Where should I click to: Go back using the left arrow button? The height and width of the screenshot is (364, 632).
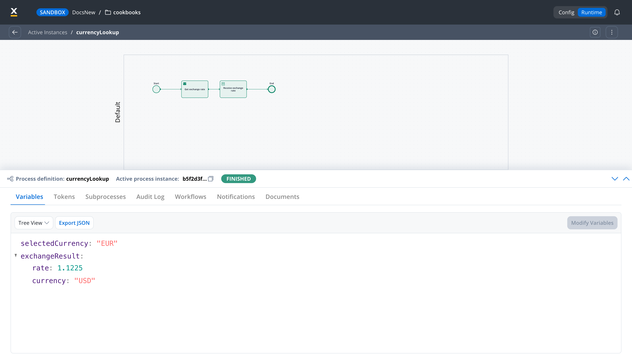15,32
